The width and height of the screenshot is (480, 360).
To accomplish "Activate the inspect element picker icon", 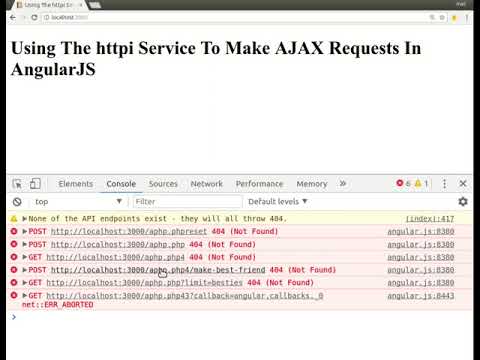I will [x=17, y=184].
